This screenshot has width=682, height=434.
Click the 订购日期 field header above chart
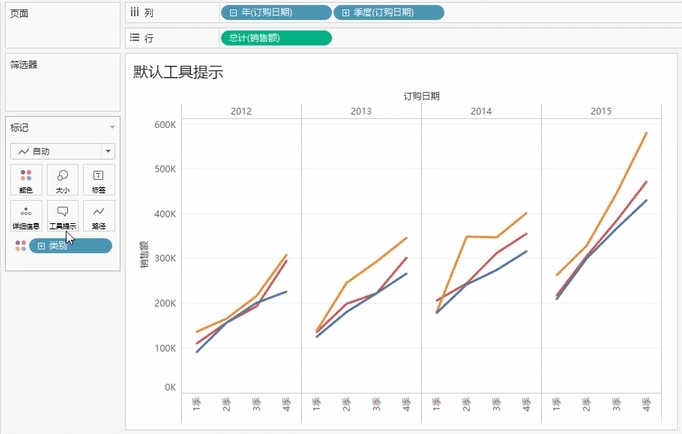coord(421,96)
